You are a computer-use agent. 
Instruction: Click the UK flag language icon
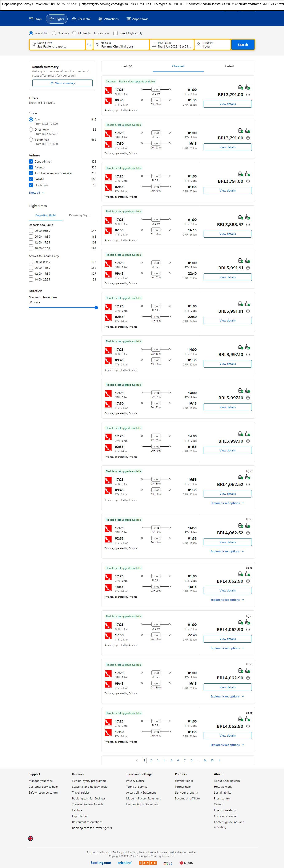pyautogui.click(x=30, y=838)
